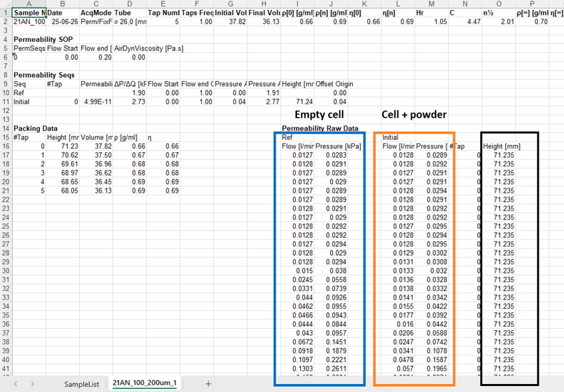
Task: Click the Flow end value 0.20 in row 6
Action: [96, 57]
